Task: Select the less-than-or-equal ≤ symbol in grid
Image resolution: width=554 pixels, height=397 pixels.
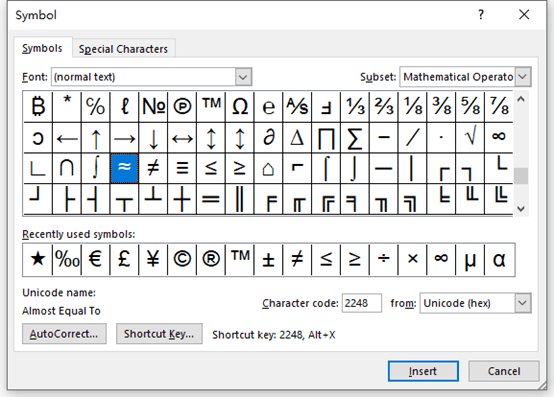Action: pos(211,168)
